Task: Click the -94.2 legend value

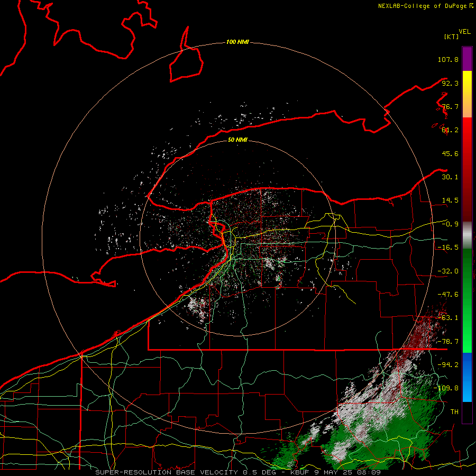Action: (448, 364)
